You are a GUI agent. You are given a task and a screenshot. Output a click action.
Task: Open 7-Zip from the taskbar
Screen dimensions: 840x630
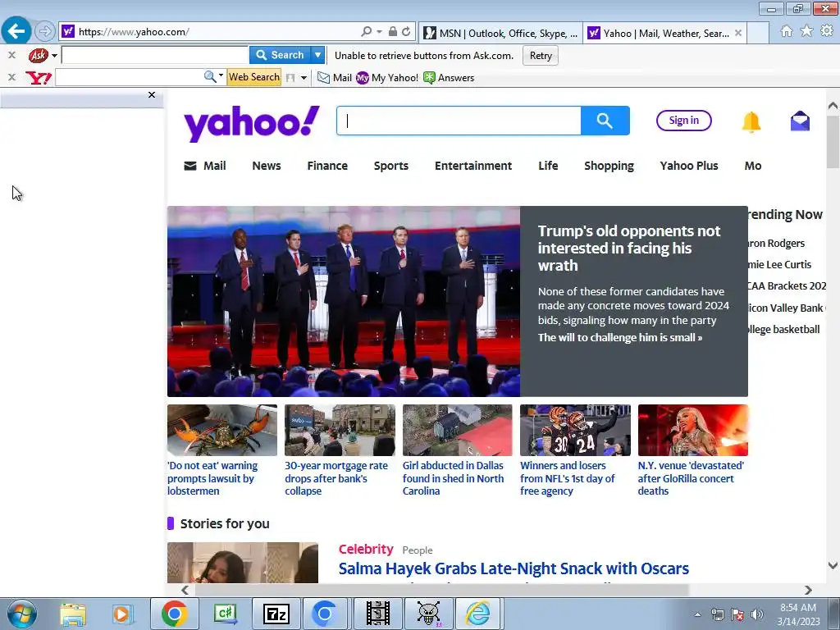point(276,614)
